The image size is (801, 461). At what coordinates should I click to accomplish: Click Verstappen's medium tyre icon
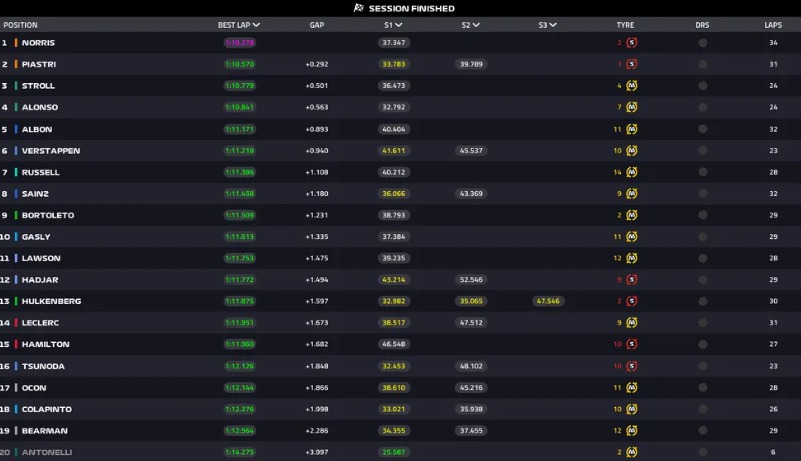(x=632, y=151)
